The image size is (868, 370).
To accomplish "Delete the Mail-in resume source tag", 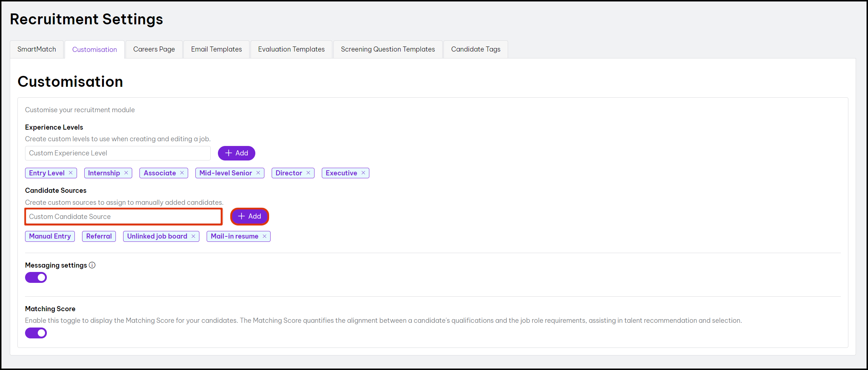I will click(265, 236).
